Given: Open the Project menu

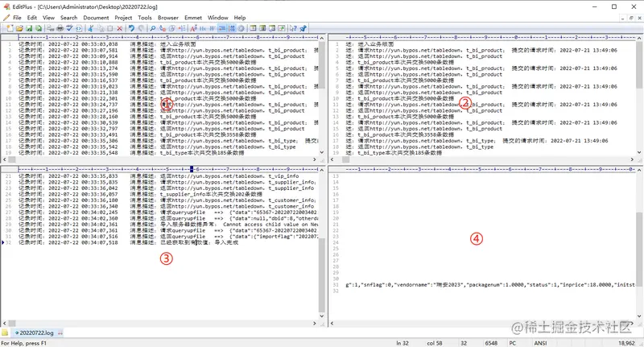Looking at the screenshot, I should coord(123,18).
